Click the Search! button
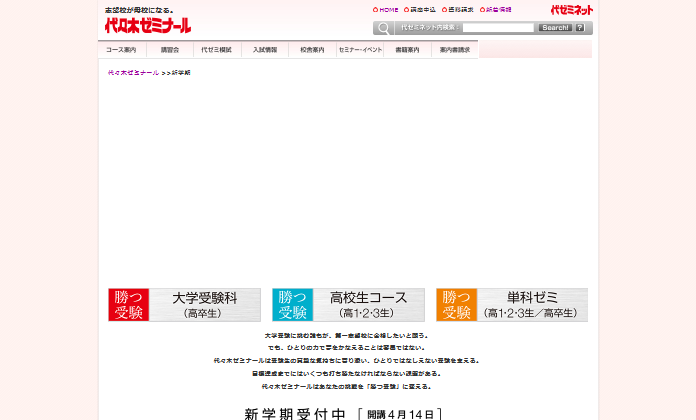 point(555,28)
